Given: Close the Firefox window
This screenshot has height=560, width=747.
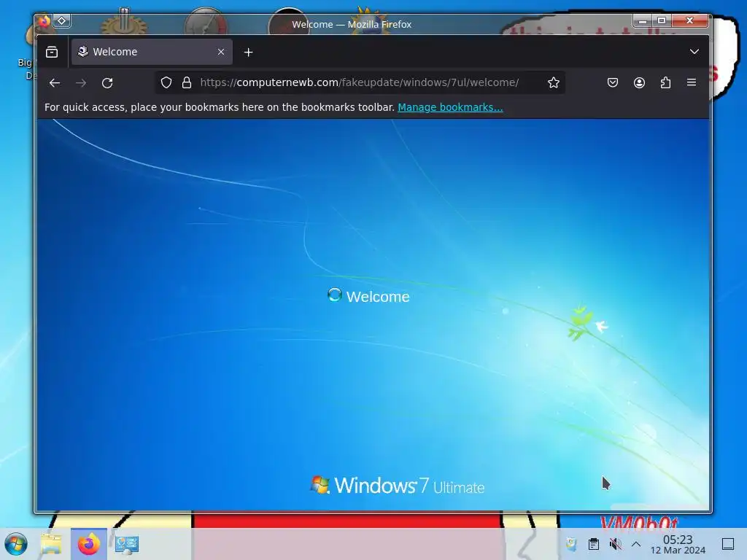Looking at the screenshot, I should tap(690, 20).
